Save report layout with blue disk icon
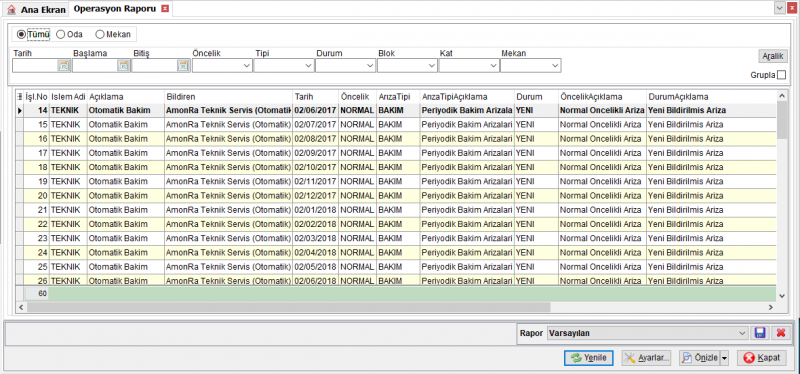The image size is (800, 374). coord(760,333)
